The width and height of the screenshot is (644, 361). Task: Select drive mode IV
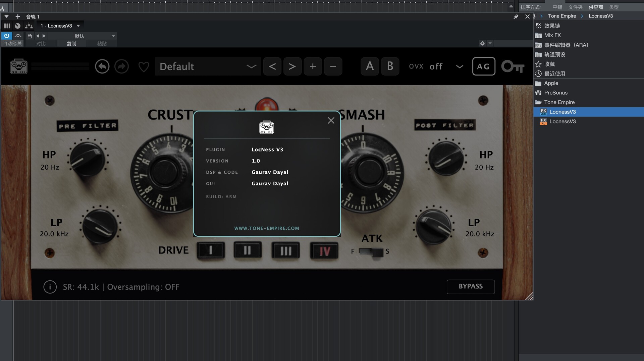click(324, 251)
